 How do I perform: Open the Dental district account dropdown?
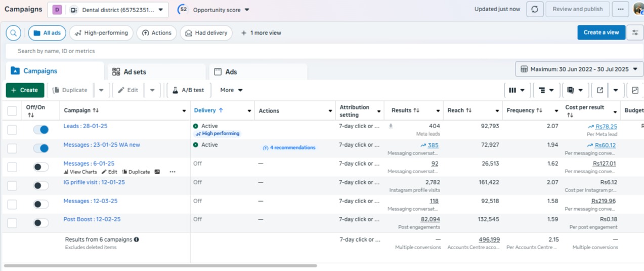(x=108, y=10)
